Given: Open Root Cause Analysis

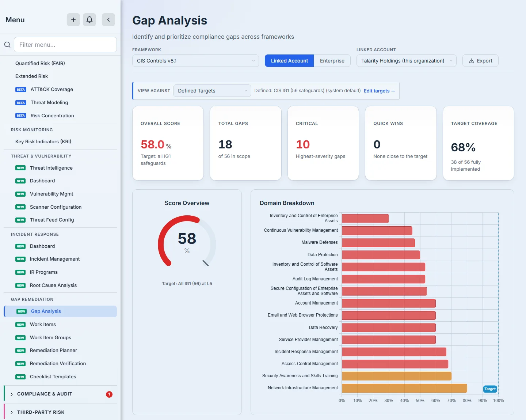Looking at the screenshot, I should 53,285.
